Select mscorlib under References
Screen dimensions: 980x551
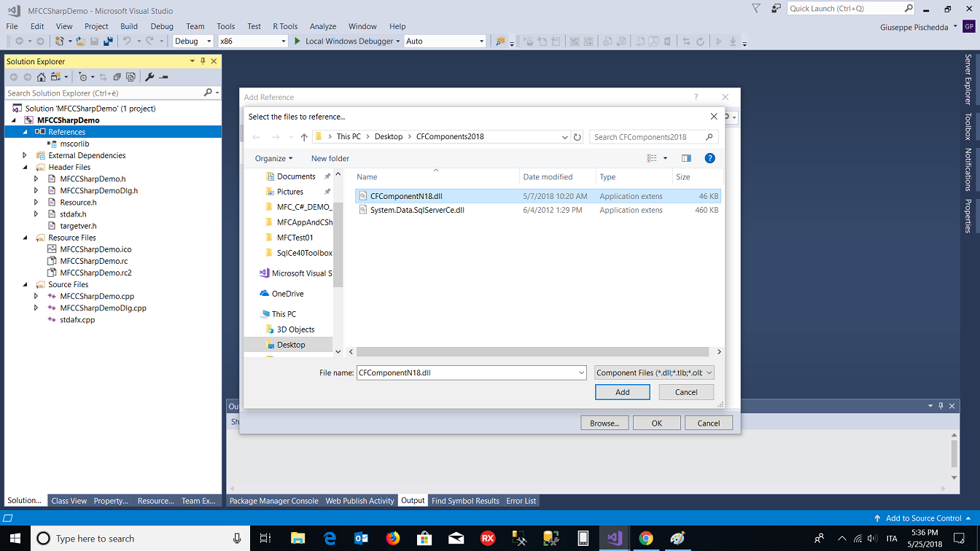click(x=74, y=144)
